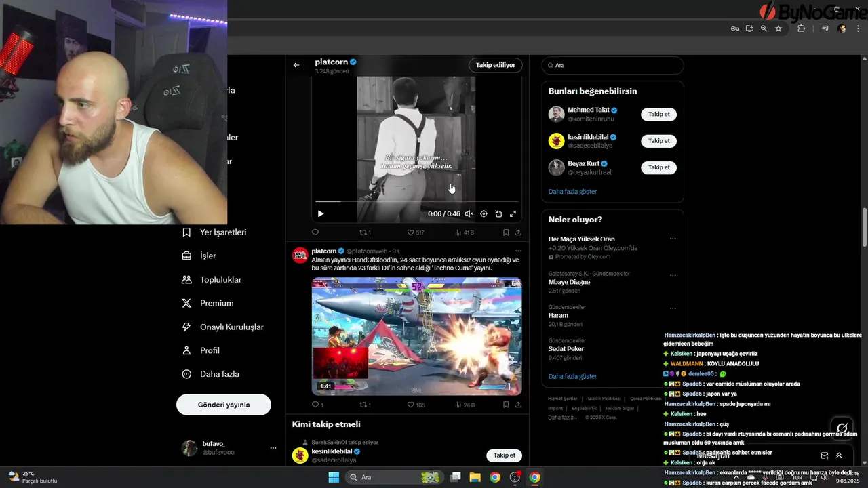Repost the HandOfBlood post
Image resolution: width=868 pixels, height=488 pixels.
coord(365,405)
